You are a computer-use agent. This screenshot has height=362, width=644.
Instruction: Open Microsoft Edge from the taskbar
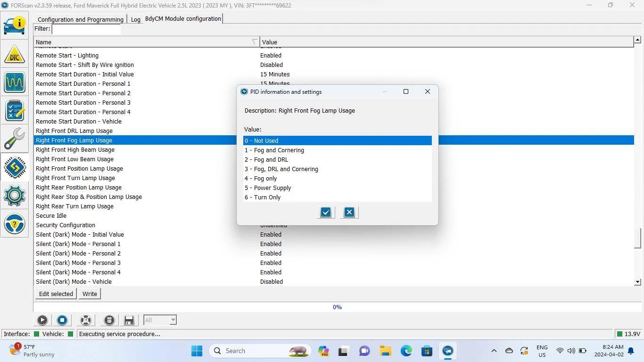tap(406, 351)
